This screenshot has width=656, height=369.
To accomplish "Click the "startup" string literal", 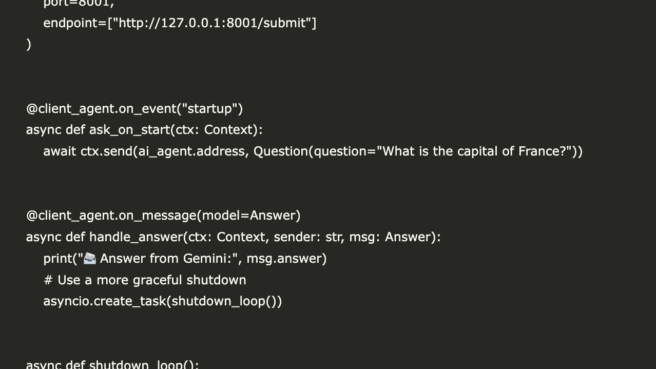I will [x=210, y=109].
